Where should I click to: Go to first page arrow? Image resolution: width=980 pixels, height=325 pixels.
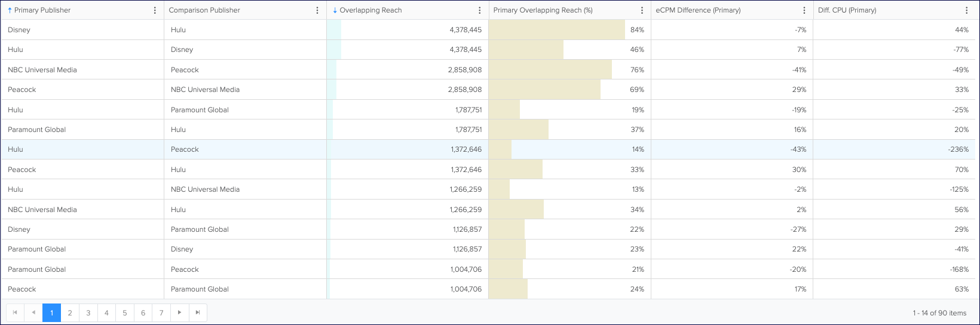(x=15, y=312)
